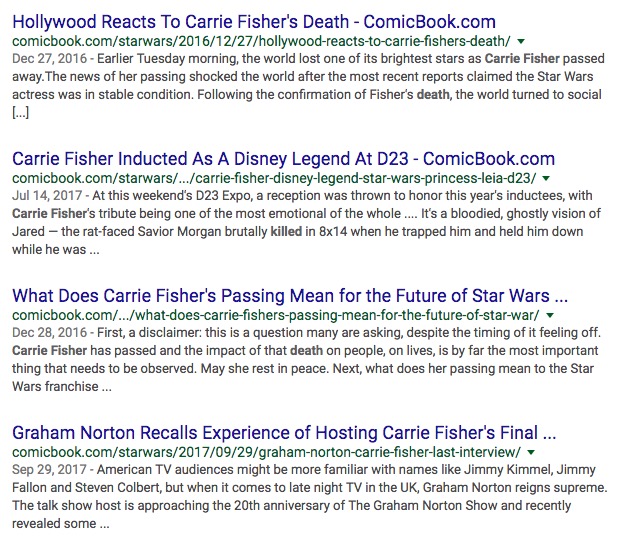The width and height of the screenshot is (627, 552).
Task: Open the "What Does Carrie Fisher's Passing Mean" result
Action: pyautogui.click(x=290, y=296)
